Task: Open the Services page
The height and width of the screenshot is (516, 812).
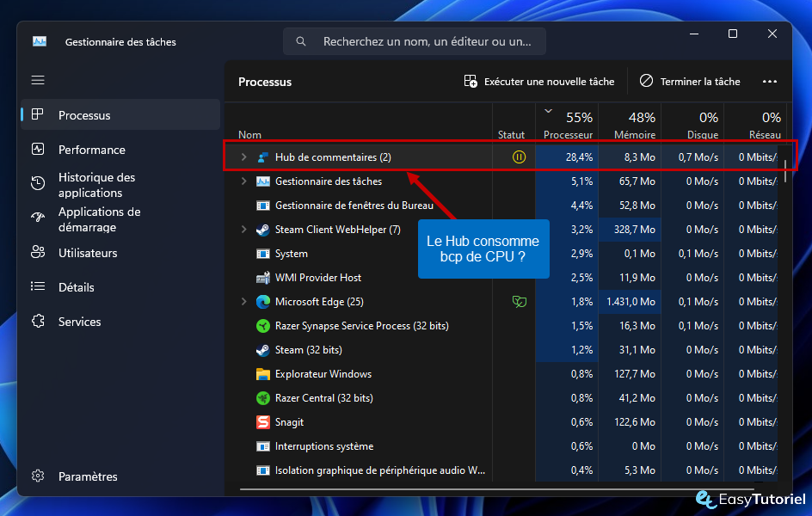Action: coord(120,322)
